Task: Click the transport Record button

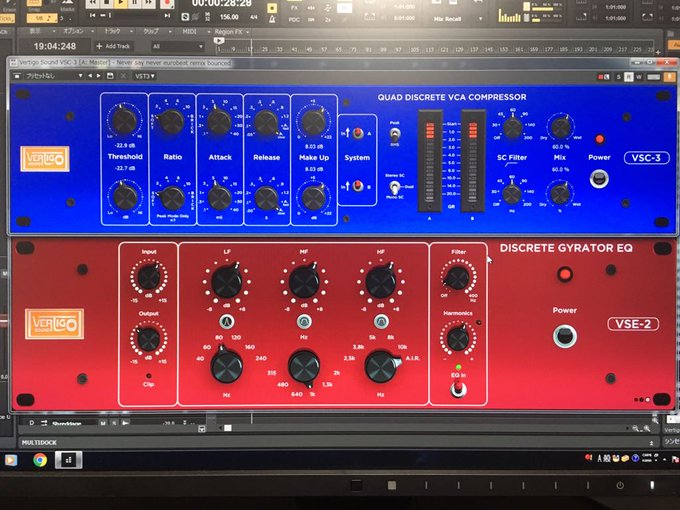Action: tap(167, 3)
